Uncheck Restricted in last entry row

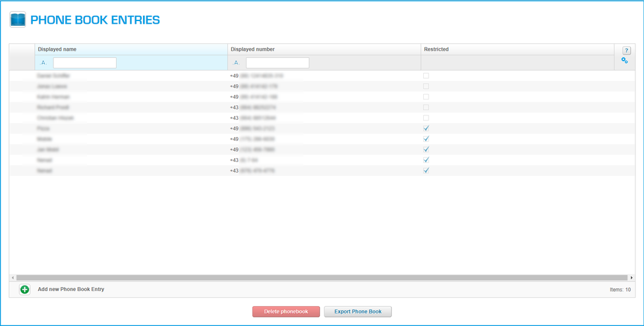click(426, 171)
